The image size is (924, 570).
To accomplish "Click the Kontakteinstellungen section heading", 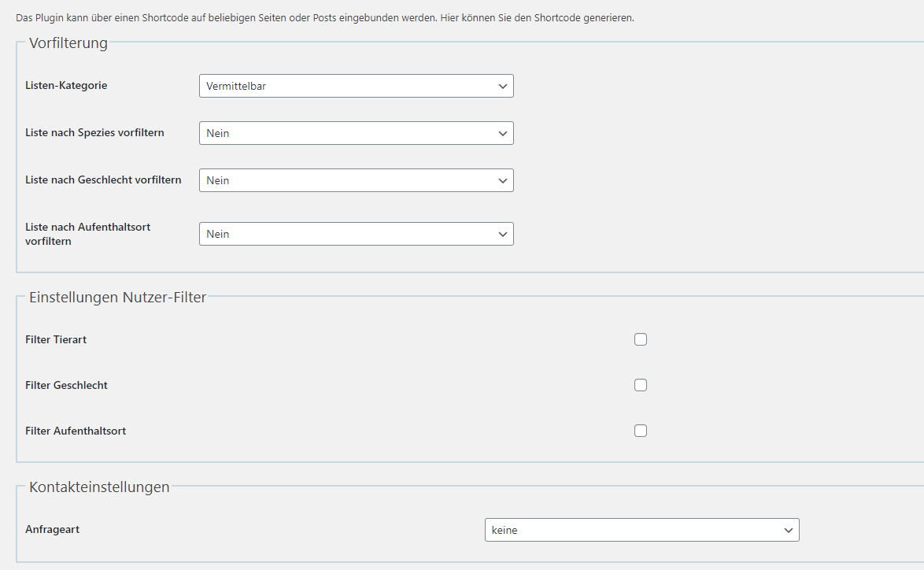I will pyautogui.click(x=99, y=487).
